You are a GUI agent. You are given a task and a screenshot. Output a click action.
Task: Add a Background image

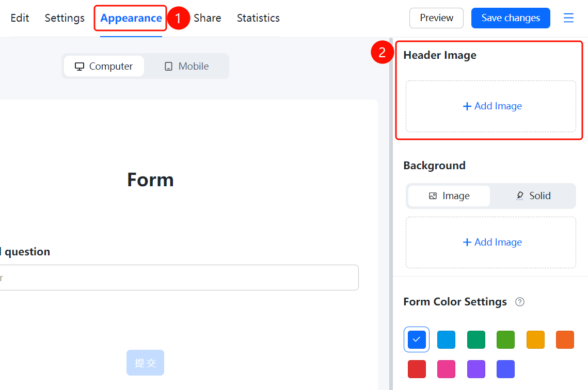491,242
